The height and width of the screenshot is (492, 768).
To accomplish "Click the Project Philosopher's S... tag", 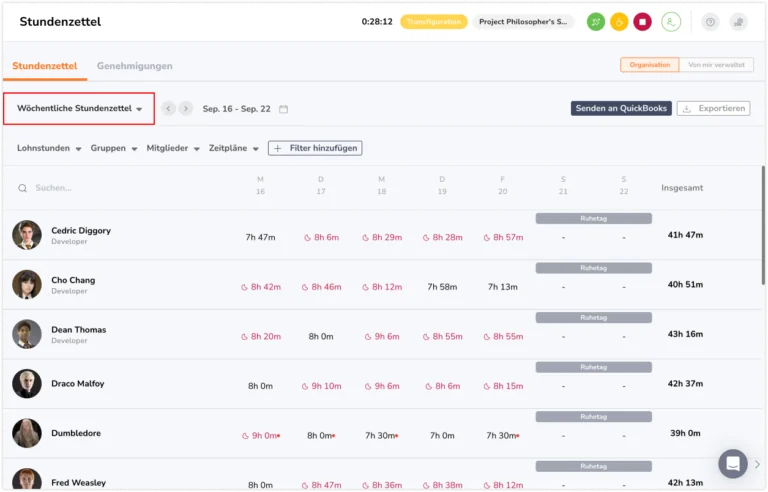I will point(523,22).
